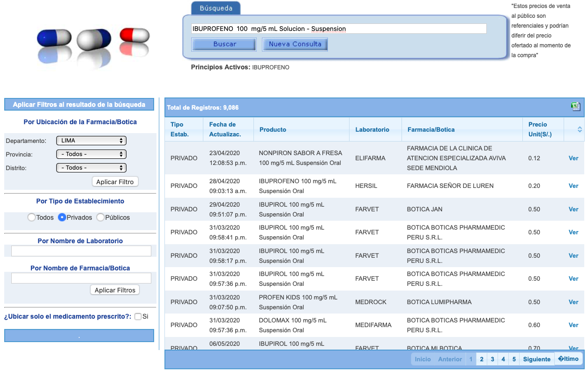The image size is (588, 381).
Task: Click Aplicar Filtros laboratory/pharmacy button
Action: pos(115,290)
